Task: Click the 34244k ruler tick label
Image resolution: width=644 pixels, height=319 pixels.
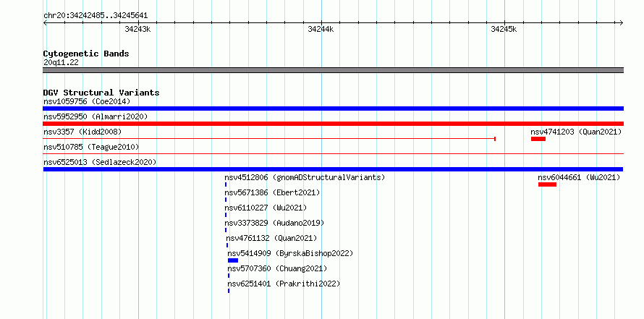Action: (x=321, y=29)
